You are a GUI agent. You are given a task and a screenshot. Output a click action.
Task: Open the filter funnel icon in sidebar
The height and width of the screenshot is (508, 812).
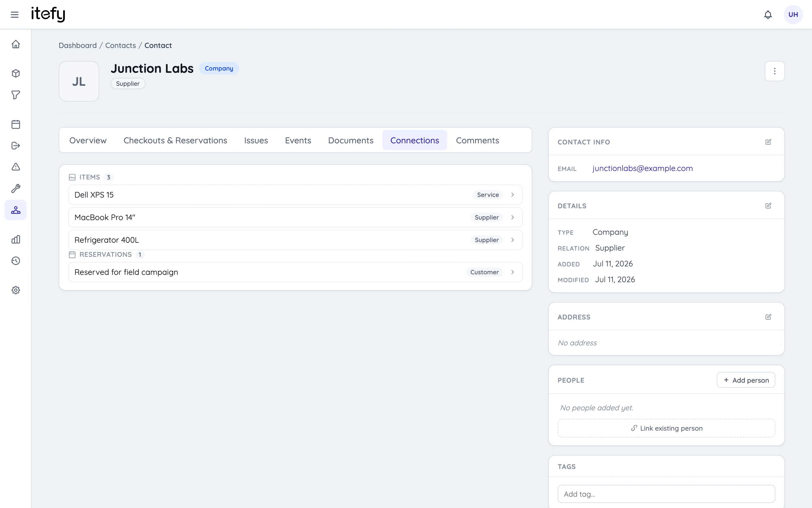tap(16, 95)
